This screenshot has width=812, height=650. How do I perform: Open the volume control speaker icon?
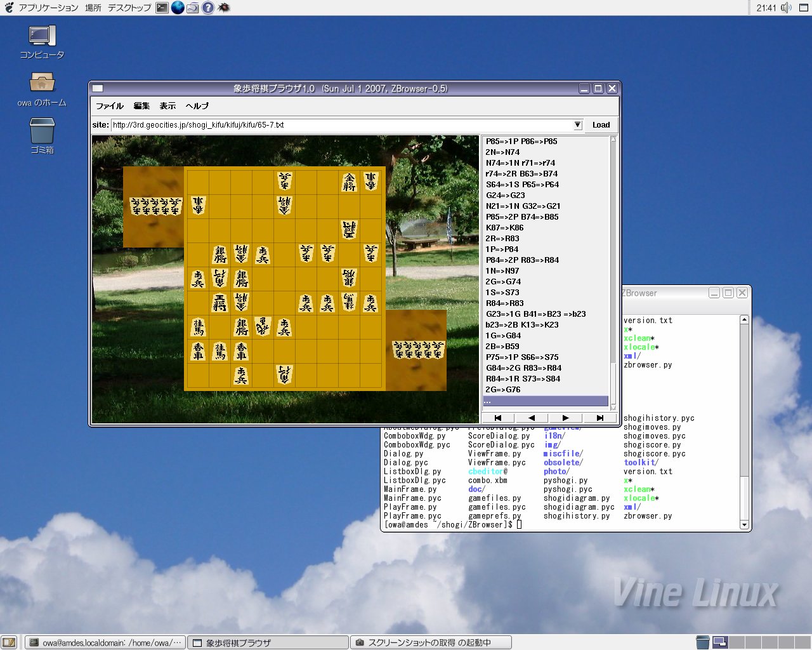[787, 8]
